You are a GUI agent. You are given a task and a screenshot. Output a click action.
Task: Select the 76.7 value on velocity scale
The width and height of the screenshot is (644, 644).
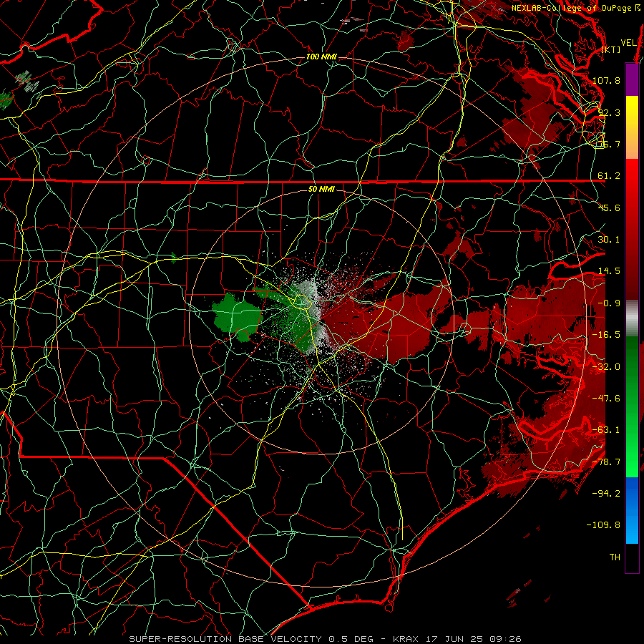[609, 144]
